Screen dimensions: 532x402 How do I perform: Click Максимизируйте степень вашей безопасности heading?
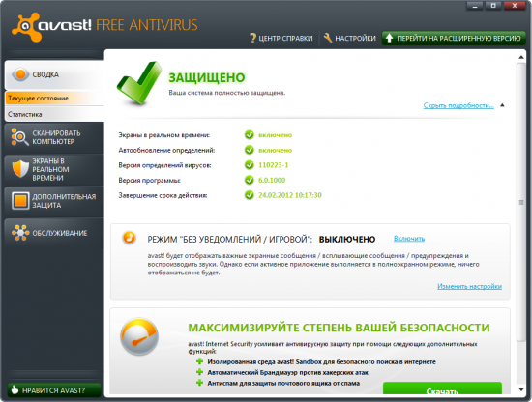pyautogui.click(x=339, y=328)
